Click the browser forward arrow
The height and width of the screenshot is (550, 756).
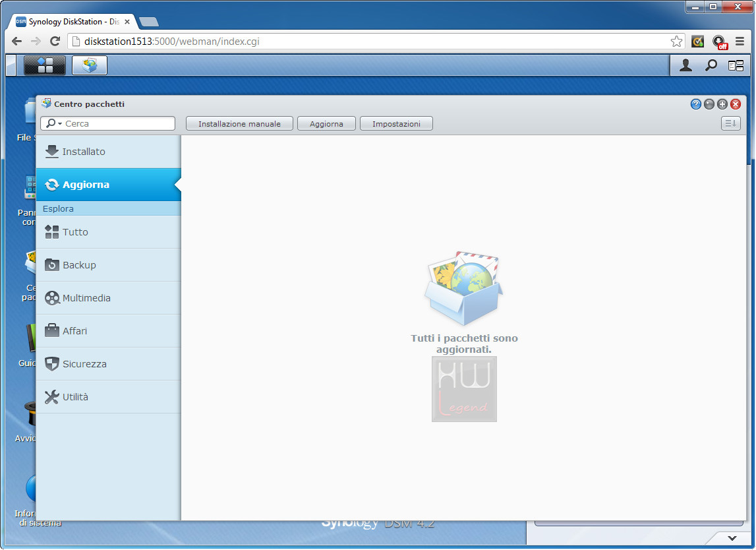pos(36,41)
